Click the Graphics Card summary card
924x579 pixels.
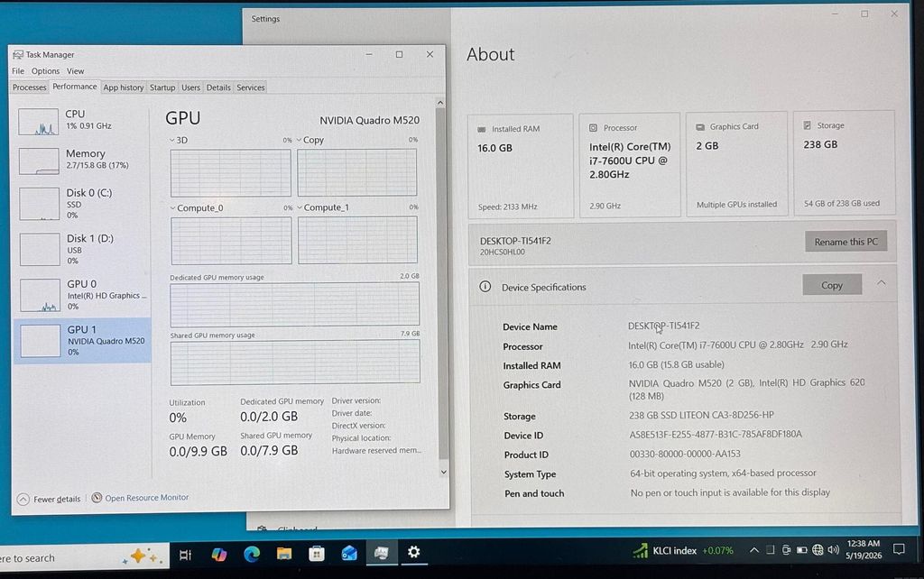tap(736, 164)
